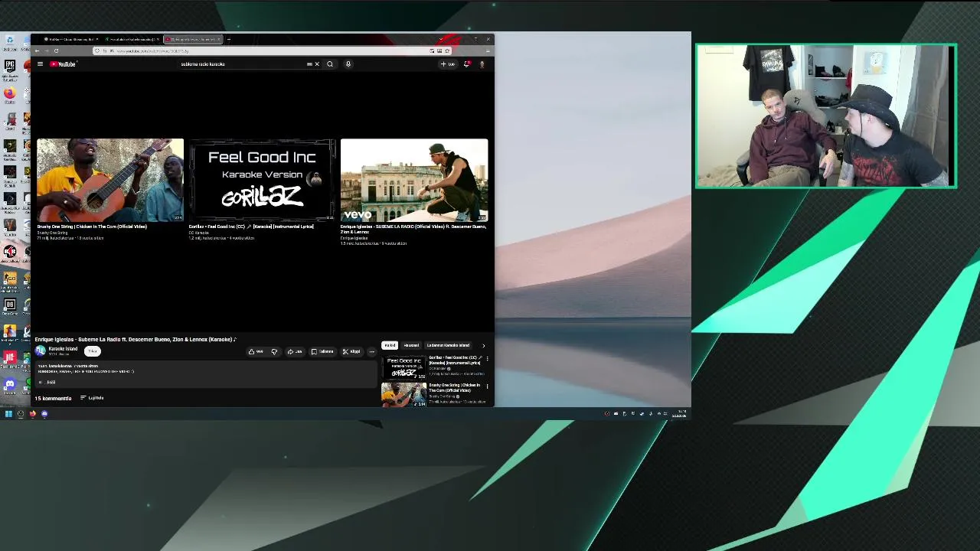Viewport: 980px width, 551px height.
Task: Go to the YouTube home logo
Action: point(63,64)
